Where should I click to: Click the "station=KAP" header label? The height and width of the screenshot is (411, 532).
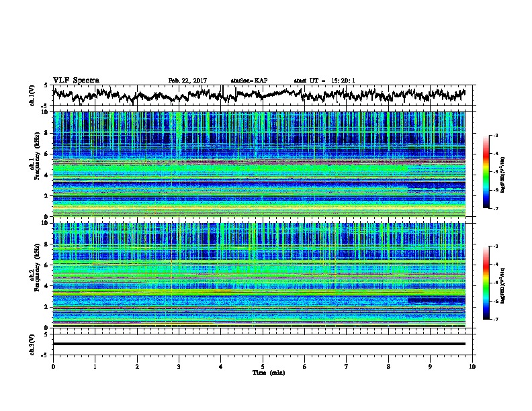coord(249,81)
